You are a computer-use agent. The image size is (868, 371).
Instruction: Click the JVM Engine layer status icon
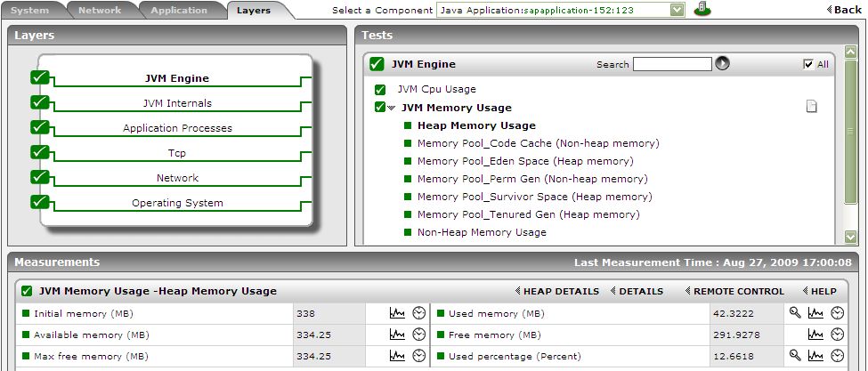40,78
